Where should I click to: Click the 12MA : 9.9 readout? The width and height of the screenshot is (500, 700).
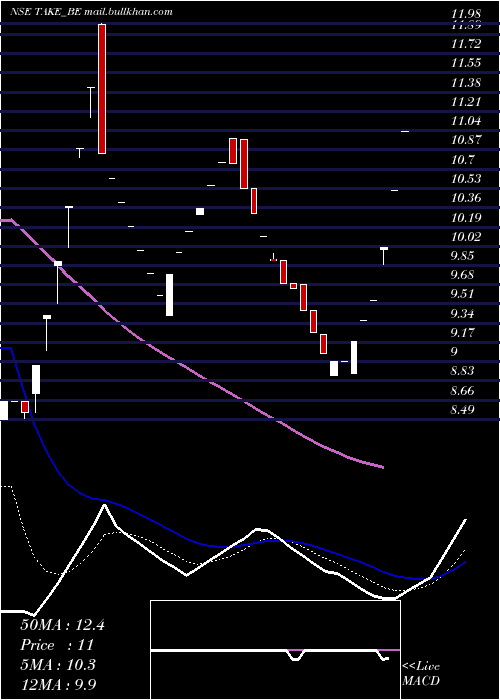click(58, 684)
